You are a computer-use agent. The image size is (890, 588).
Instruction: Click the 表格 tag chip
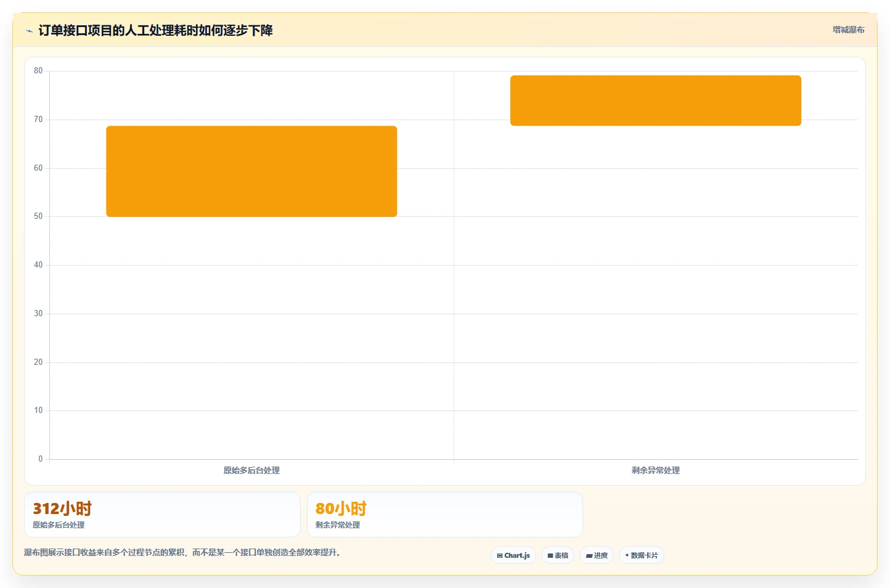click(x=558, y=555)
